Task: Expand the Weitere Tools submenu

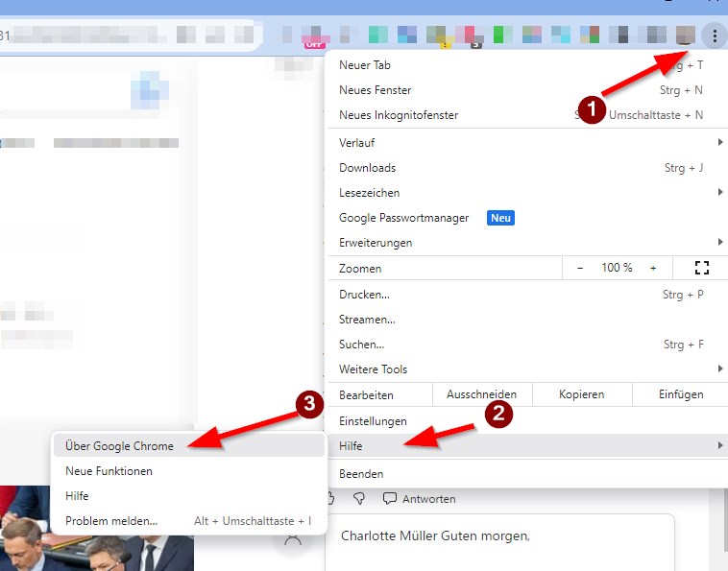Action: pos(527,369)
